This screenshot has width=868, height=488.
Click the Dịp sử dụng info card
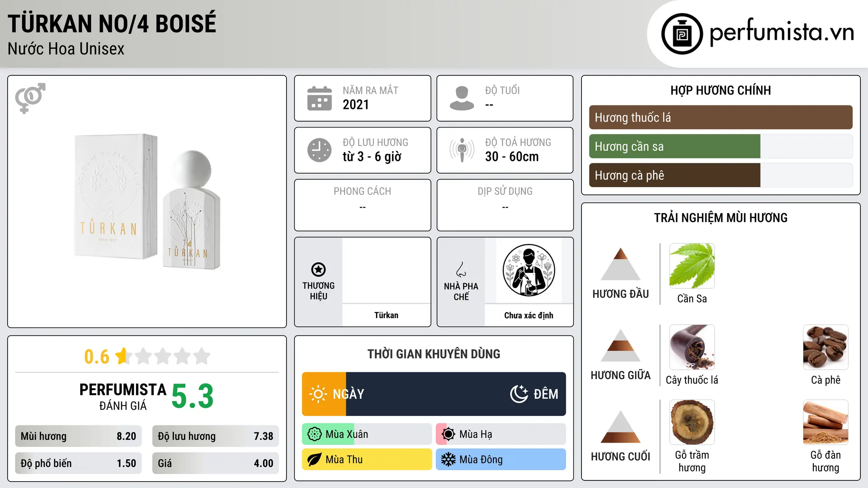point(505,205)
